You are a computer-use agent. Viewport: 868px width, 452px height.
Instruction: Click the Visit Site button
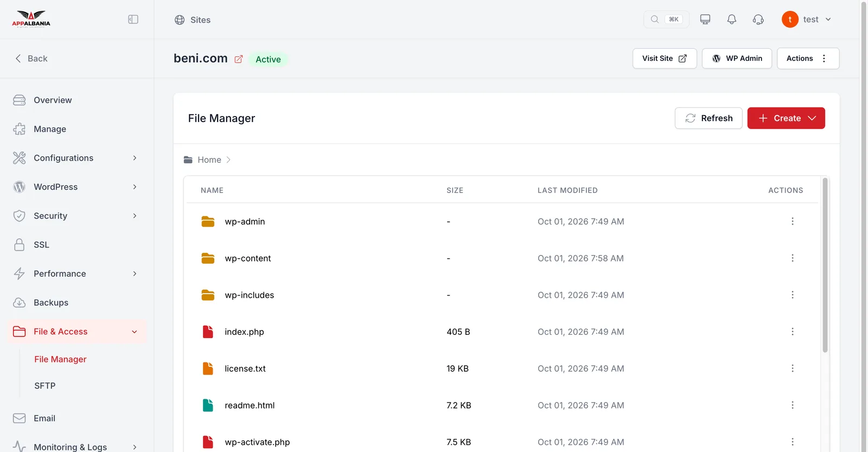(x=665, y=59)
